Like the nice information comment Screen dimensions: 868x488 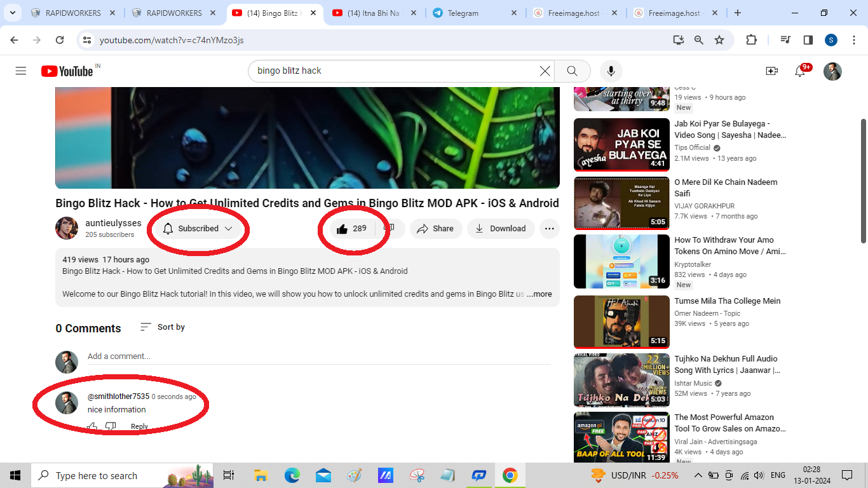click(x=93, y=426)
